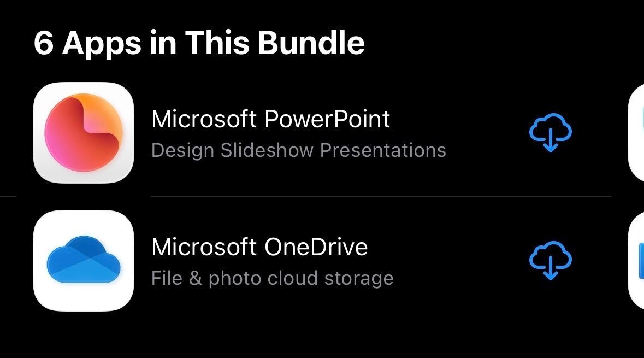Tap the cut-off app icon right of PowerPoint row
Image resolution: width=644 pixels, height=358 pixels.
637,133
